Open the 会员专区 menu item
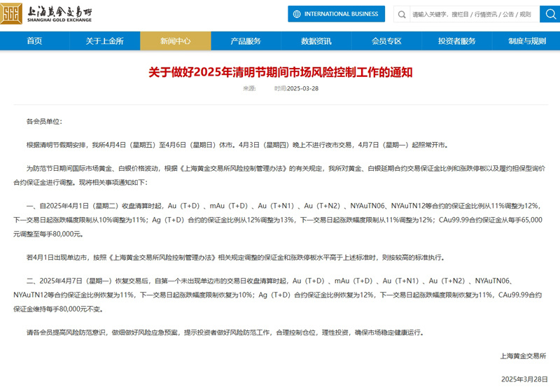 tap(386, 41)
